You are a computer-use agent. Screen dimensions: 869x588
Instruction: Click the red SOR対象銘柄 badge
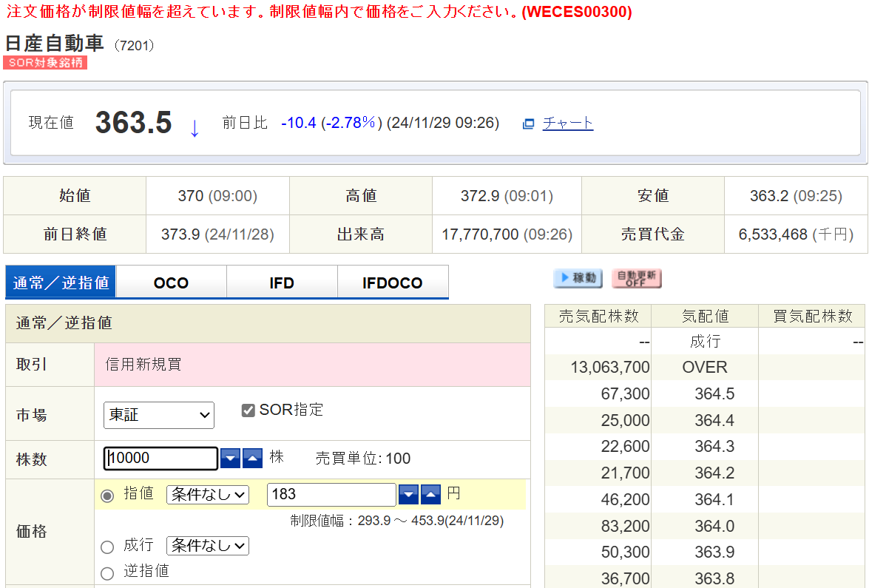tap(45, 62)
